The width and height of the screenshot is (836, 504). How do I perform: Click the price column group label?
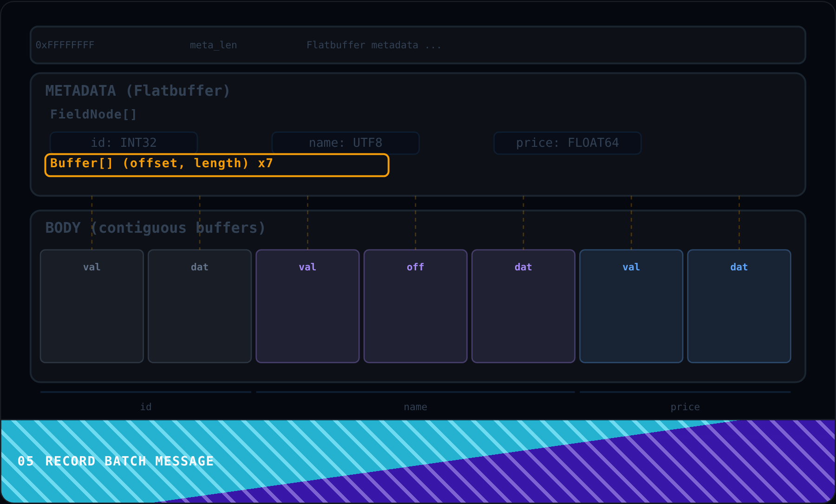[685, 407]
